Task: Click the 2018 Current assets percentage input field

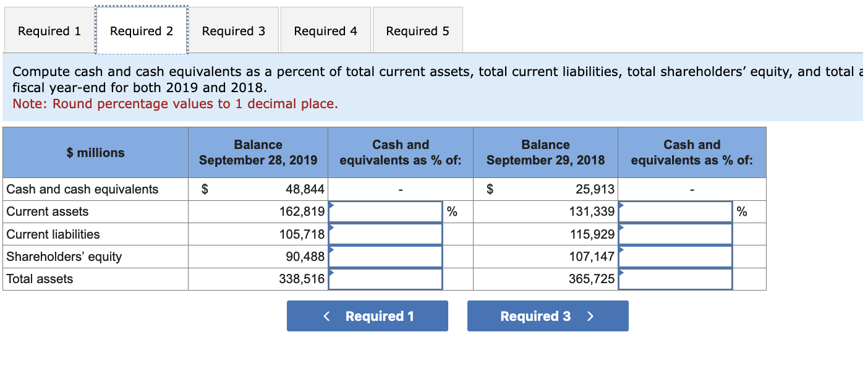Action: click(x=675, y=211)
